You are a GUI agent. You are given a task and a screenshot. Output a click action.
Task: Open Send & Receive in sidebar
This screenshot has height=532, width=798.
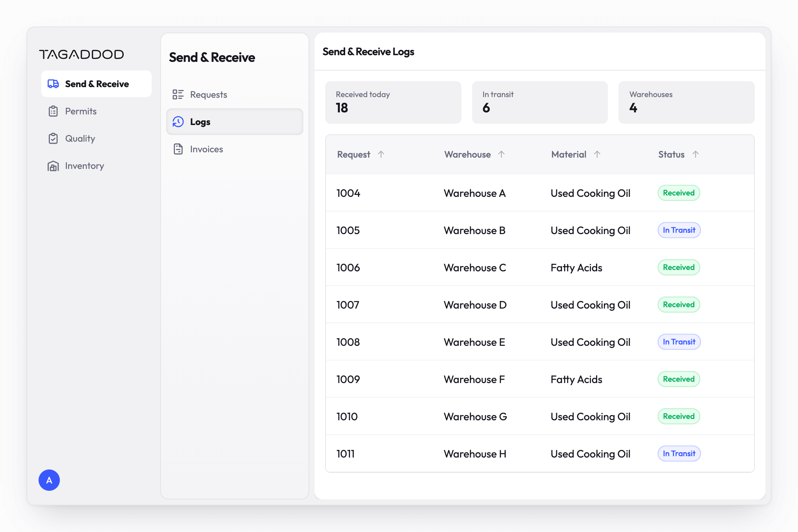coord(96,84)
